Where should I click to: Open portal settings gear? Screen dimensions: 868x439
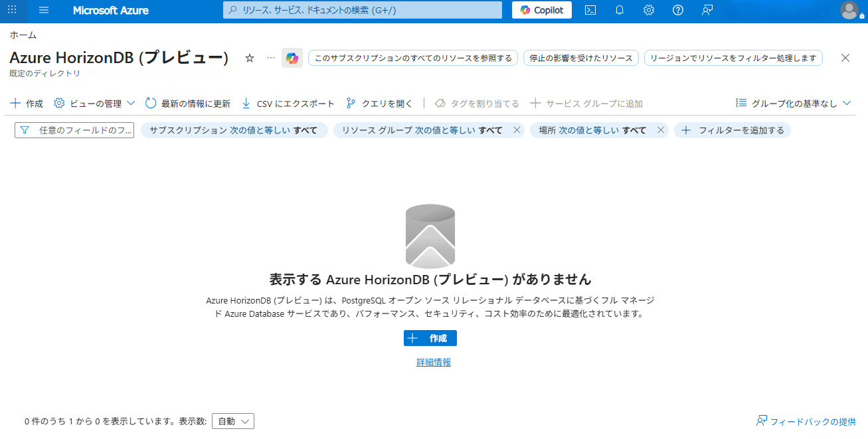pos(649,10)
